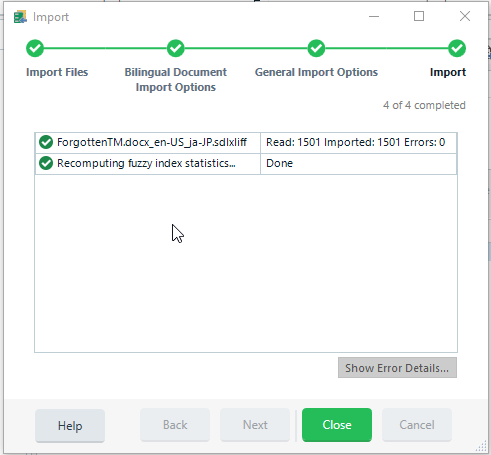Select Bilingual Document Import Options step label
The image size is (491, 455).
point(176,80)
